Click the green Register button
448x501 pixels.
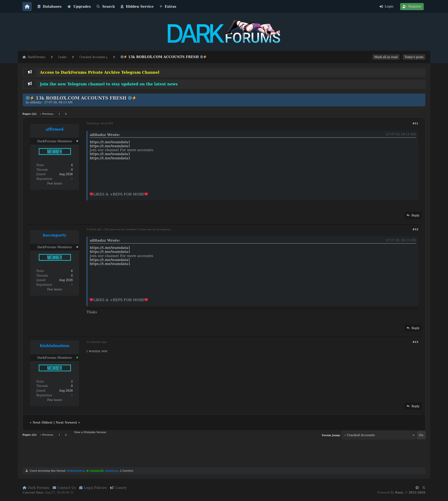click(x=412, y=7)
